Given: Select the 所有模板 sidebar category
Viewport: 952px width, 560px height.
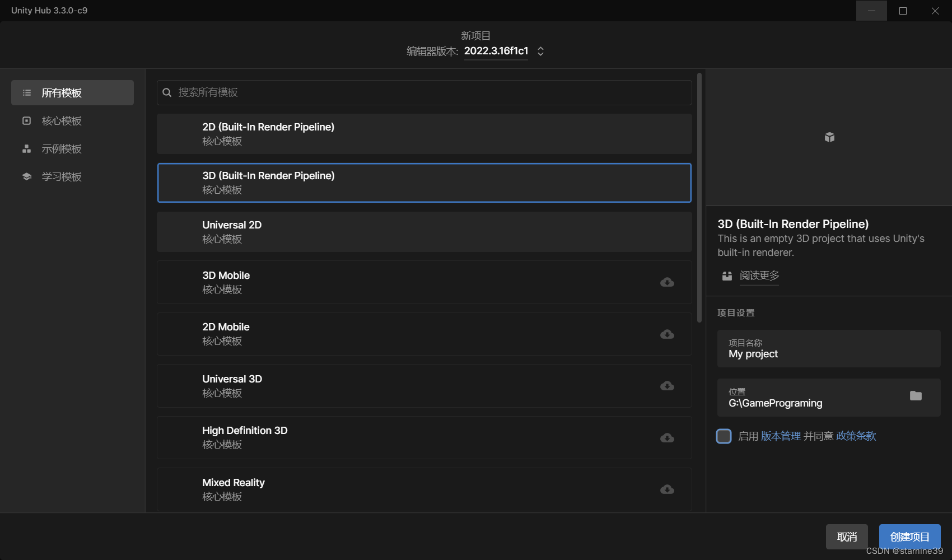Looking at the screenshot, I should coord(72,92).
